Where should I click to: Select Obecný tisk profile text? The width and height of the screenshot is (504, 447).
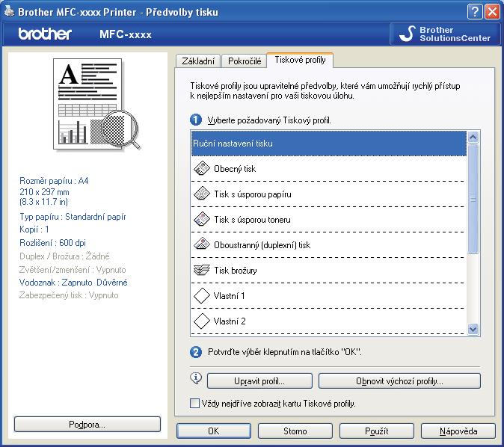[235, 169]
